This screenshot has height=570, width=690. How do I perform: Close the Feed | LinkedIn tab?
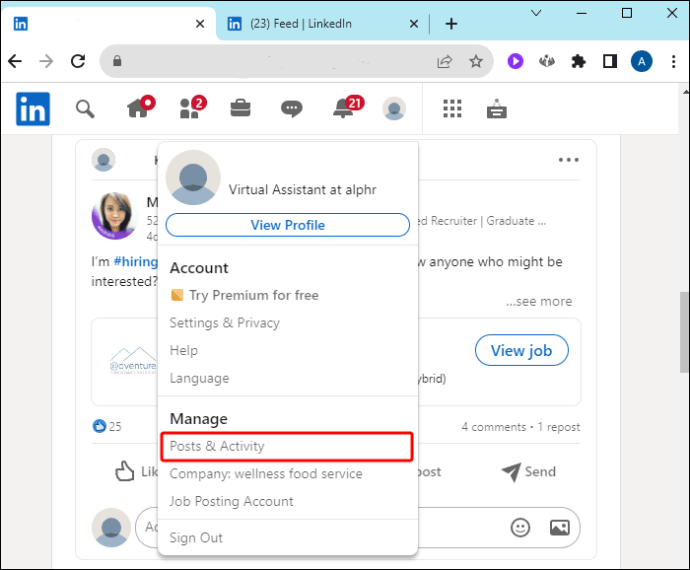(x=414, y=24)
